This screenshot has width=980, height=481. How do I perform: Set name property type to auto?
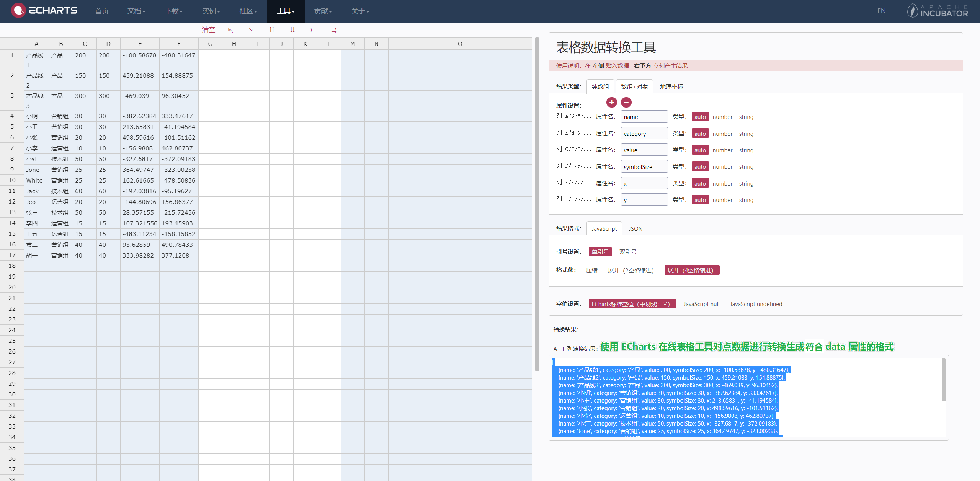700,117
